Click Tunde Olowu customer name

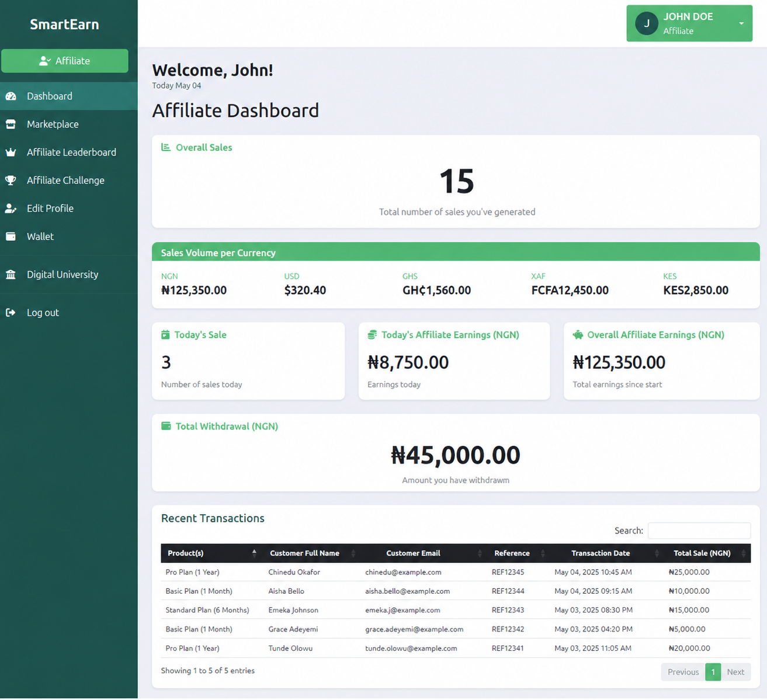[290, 649]
